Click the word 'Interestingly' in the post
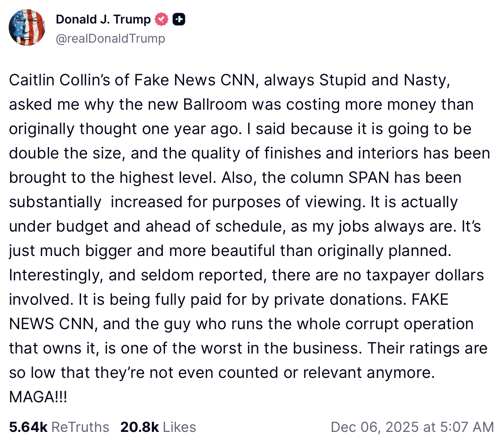This screenshot has height=438, width=504. [54, 275]
